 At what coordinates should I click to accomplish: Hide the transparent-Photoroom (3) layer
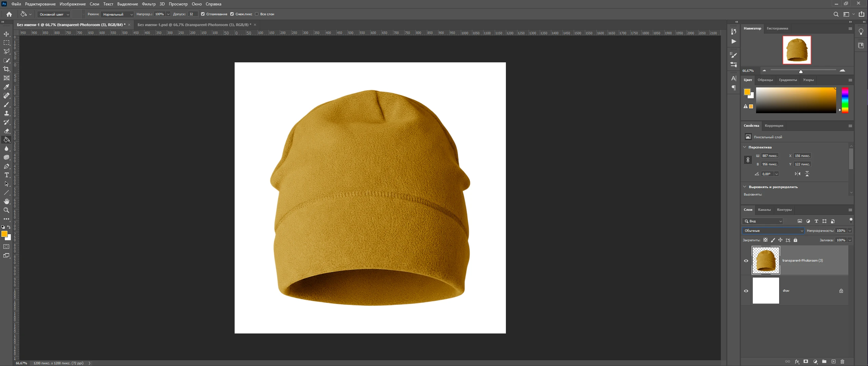click(746, 261)
